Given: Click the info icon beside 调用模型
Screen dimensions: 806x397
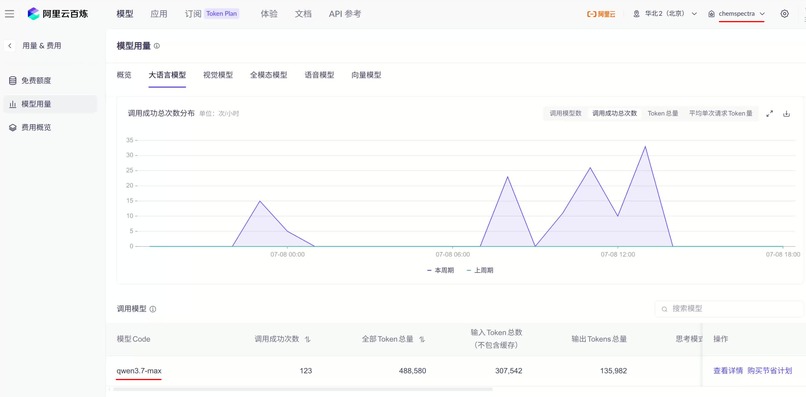Looking at the screenshot, I should click(153, 309).
